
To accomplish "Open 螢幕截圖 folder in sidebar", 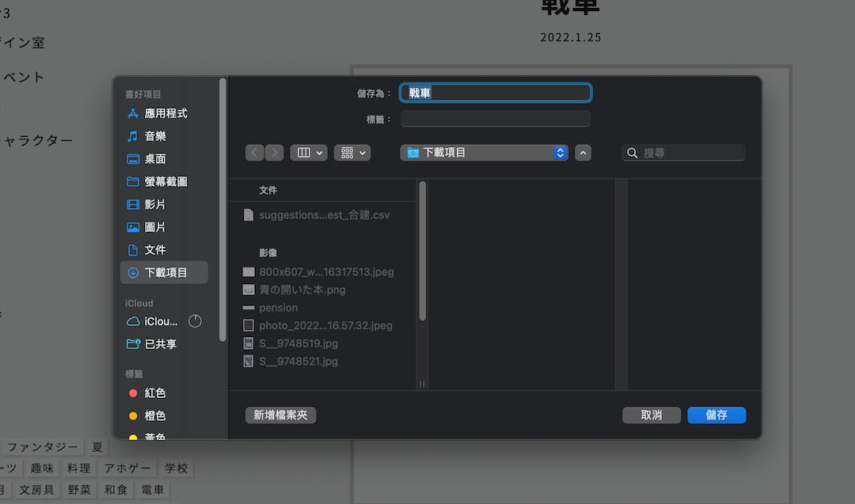I will [x=165, y=181].
